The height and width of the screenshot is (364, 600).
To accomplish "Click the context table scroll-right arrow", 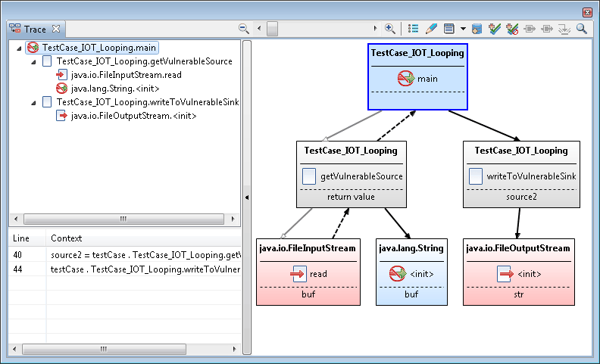I will tap(235, 349).
